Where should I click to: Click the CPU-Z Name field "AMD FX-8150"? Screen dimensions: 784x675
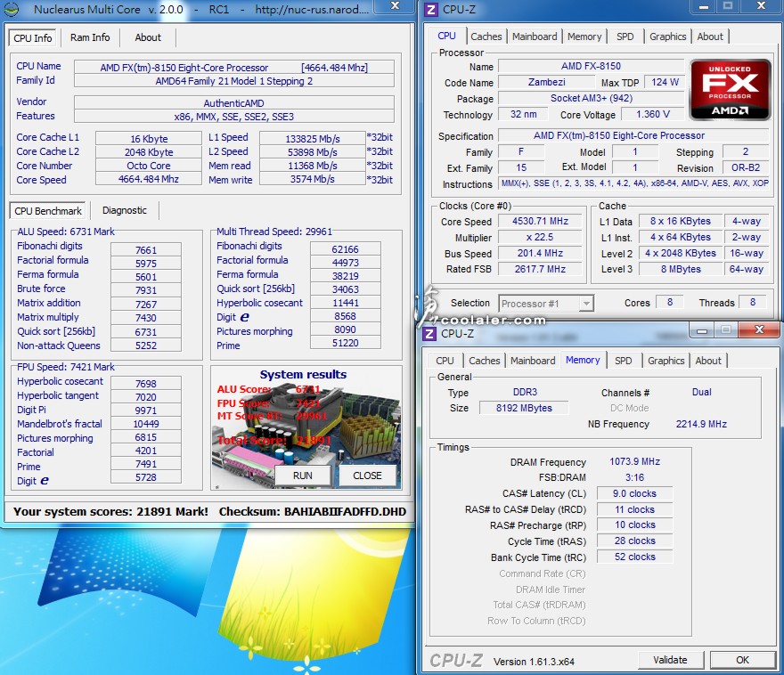(591, 66)
